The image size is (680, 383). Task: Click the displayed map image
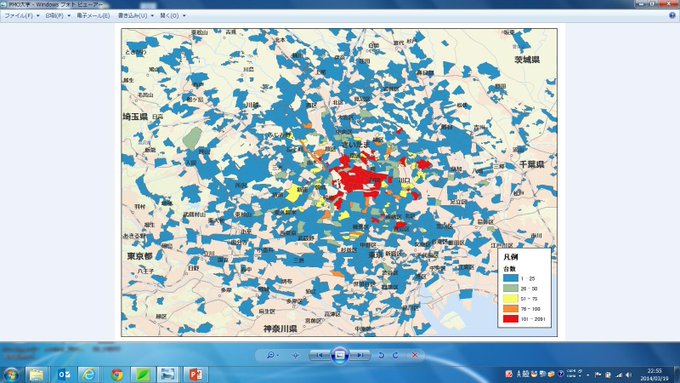[x=339, y=182]
